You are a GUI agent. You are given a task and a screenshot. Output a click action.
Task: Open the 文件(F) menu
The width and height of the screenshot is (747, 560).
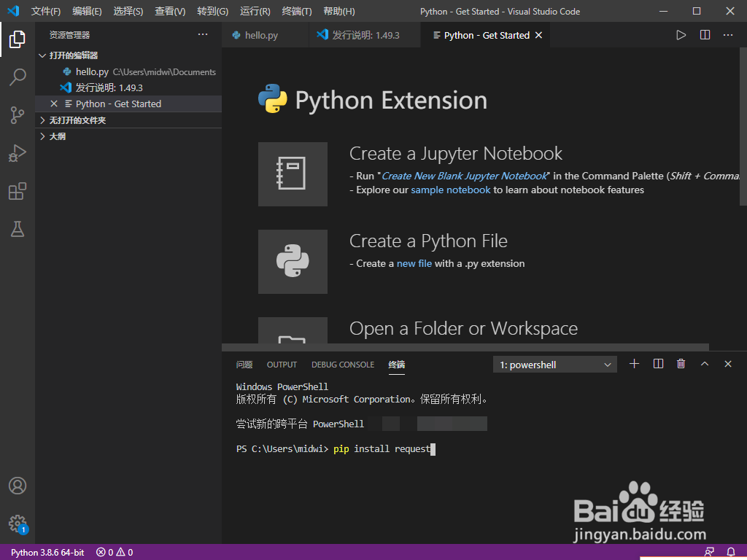coord(46,11)
